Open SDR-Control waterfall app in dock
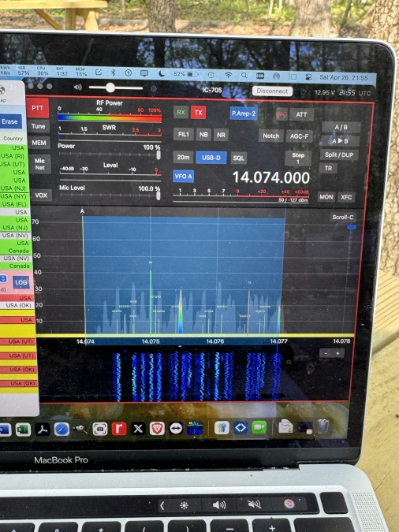The height and width of the screenshot is (532, 399). click(195, 428)
